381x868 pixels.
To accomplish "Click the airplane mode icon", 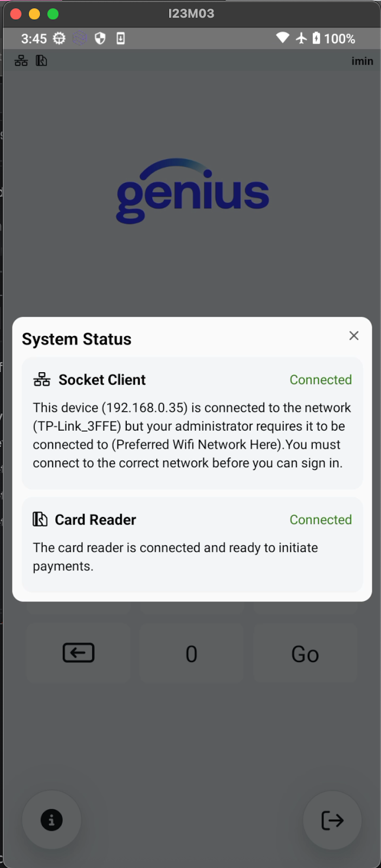I will pos(301,38).
